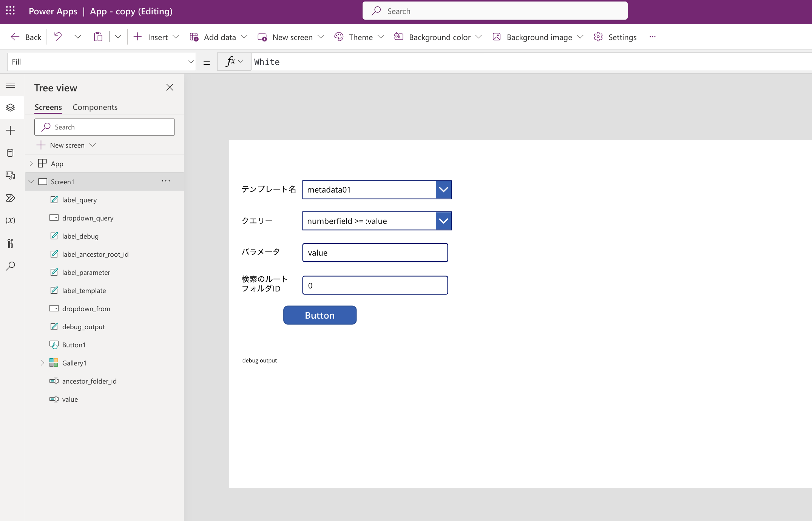Expand the App tree node
This screenshot has width=812, height=521.
point(31,163)
